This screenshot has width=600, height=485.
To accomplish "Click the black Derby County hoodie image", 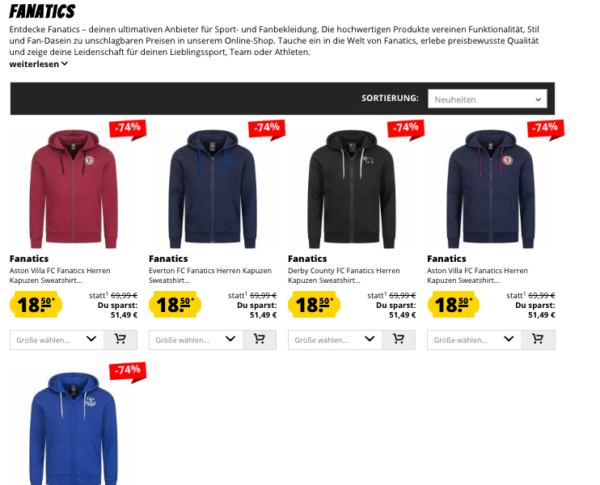I will tap(352, 189).
